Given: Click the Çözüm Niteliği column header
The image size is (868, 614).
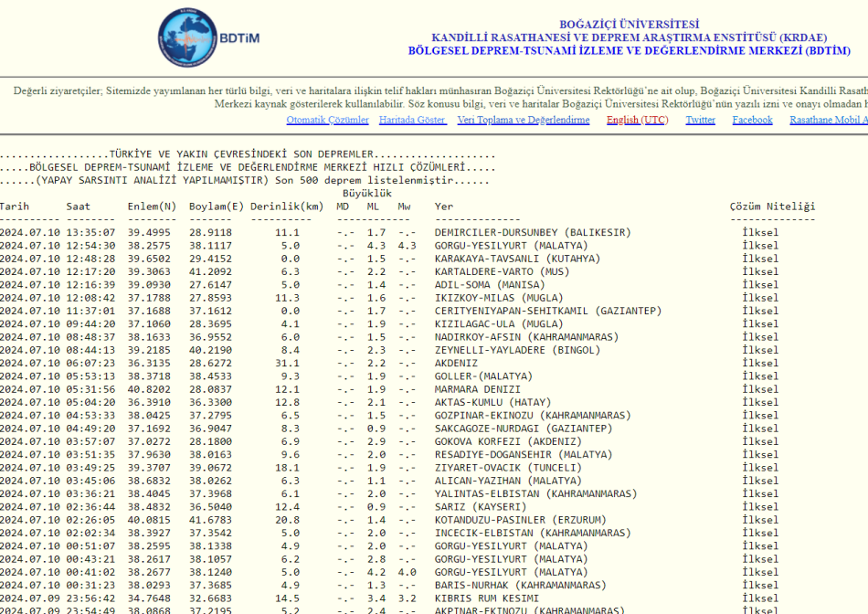Looking at the screenshot, I should tap(772, 206).
